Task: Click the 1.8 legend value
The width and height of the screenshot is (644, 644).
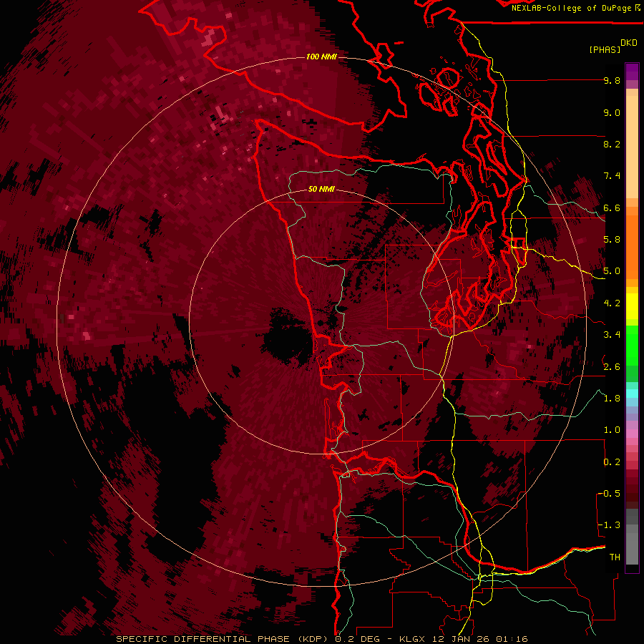Action: click(612, 399)
